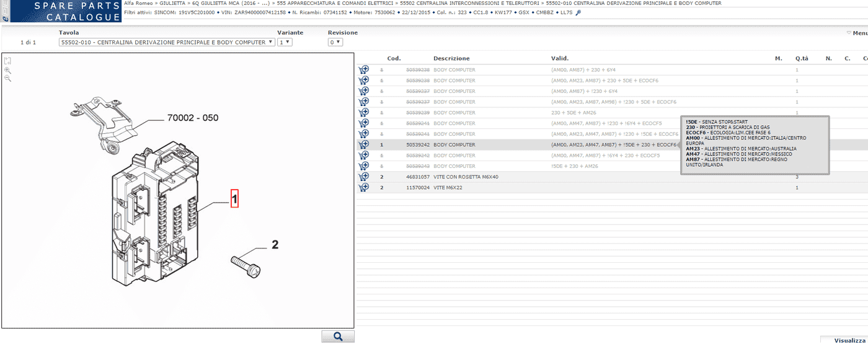Click the Cod. column header
Viewport: 868px width, 344px height.
[x=394, y=58]
